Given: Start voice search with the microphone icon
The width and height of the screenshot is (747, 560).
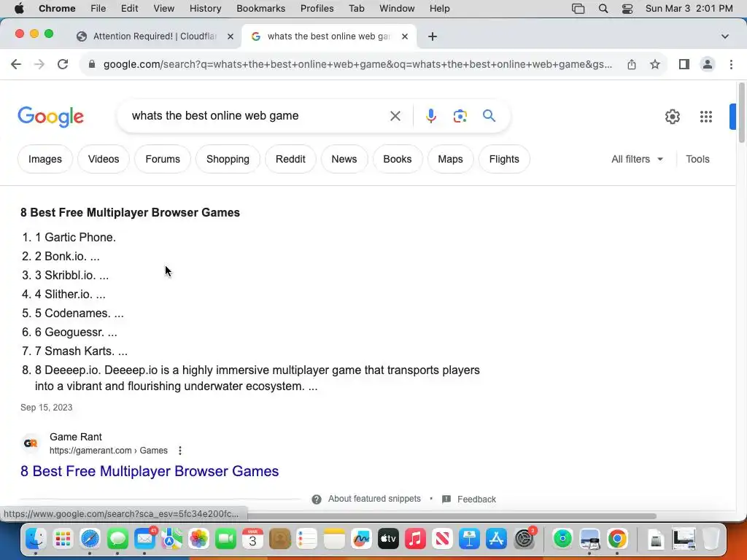Looking at the screenshot, I should [x=430, y=116].
